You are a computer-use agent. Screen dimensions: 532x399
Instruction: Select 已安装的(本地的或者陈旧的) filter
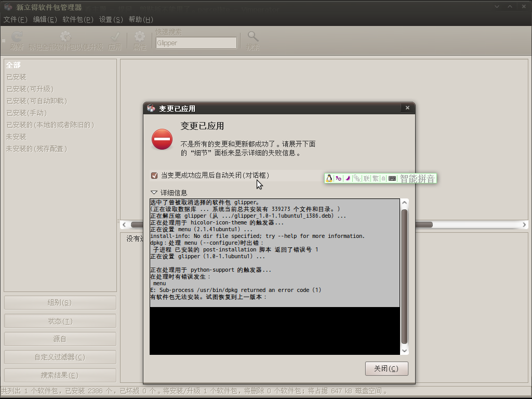tap(60, 125)
